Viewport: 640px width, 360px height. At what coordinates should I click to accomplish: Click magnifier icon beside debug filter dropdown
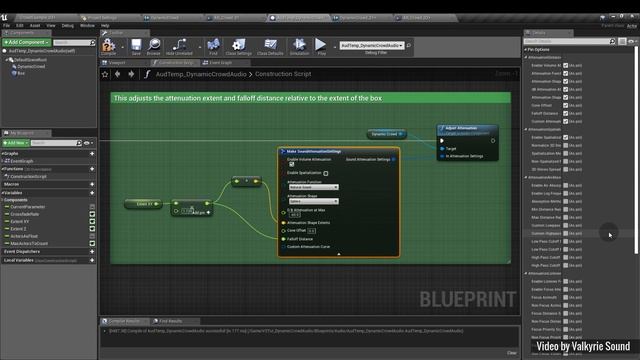click(x=409, y=45)
